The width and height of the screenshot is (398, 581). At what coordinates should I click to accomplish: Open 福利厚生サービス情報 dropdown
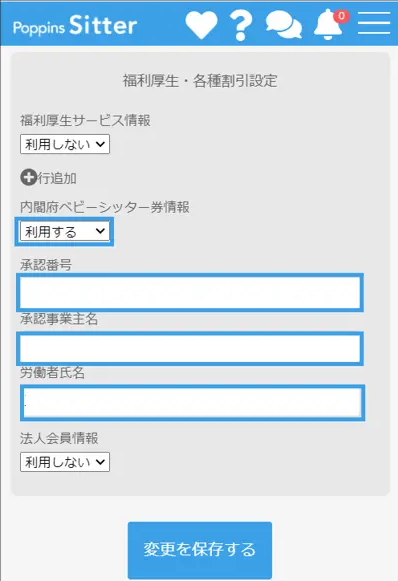click(65, 144)
